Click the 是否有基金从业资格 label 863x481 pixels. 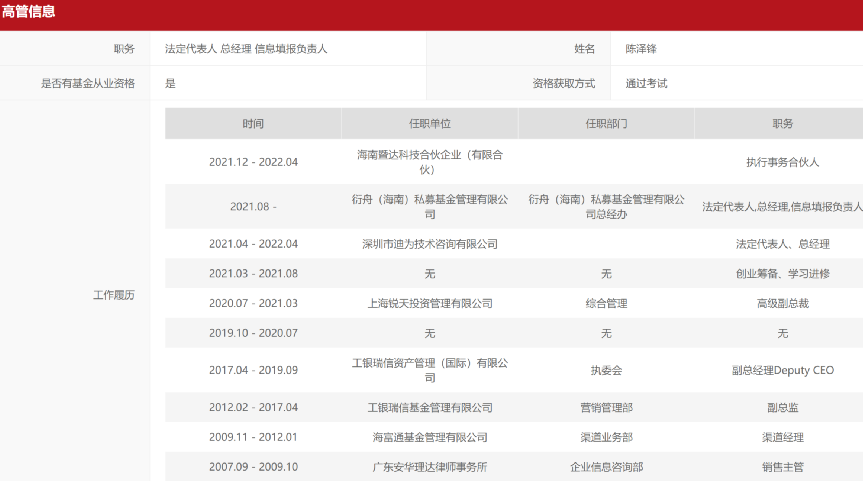point(88,84)
